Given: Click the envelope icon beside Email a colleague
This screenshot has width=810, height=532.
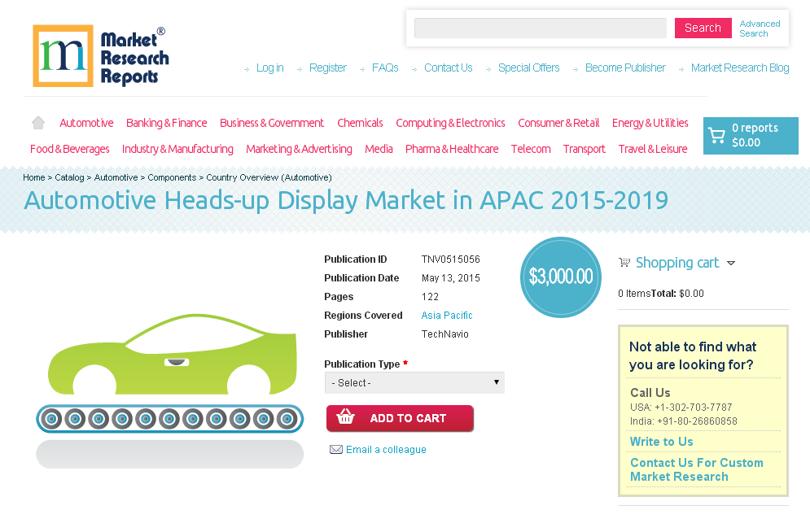Looking at the screenshot, I should click(x=336, y=449).
